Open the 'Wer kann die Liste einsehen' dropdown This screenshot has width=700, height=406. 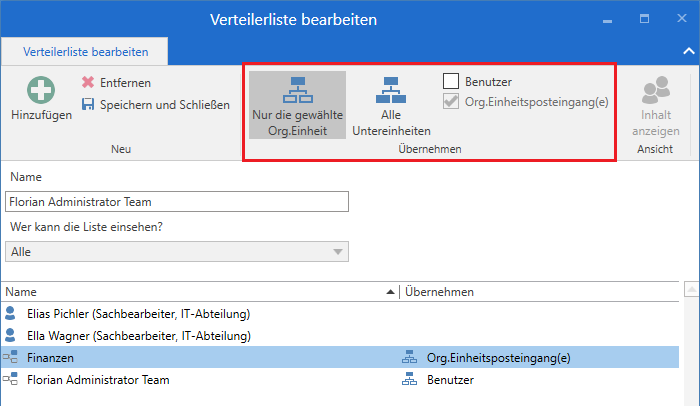[177, 252]
